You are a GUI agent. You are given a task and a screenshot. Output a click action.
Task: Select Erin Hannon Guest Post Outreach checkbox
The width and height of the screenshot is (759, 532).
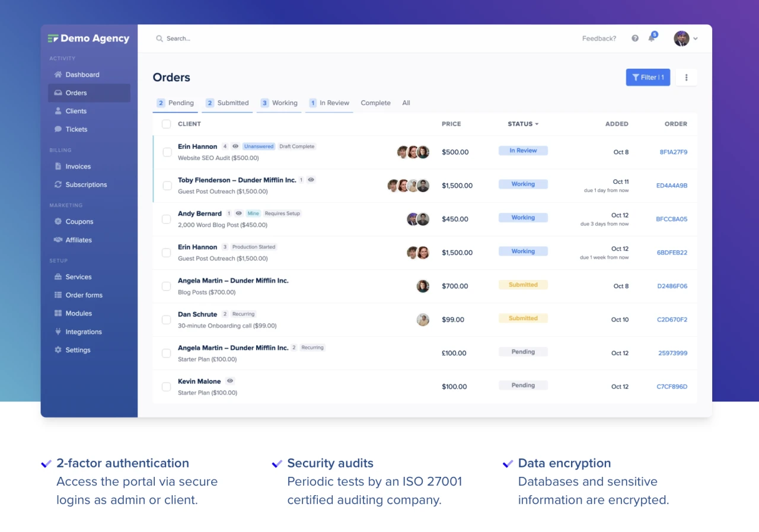click(x=167, y=253)
